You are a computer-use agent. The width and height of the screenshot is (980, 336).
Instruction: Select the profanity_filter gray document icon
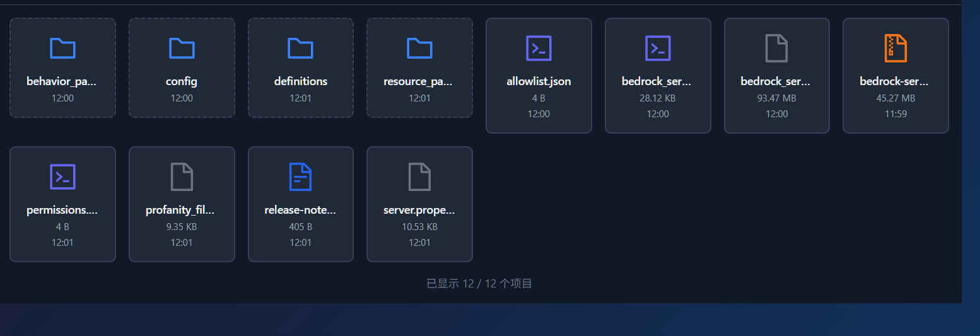tap(182, 177)
